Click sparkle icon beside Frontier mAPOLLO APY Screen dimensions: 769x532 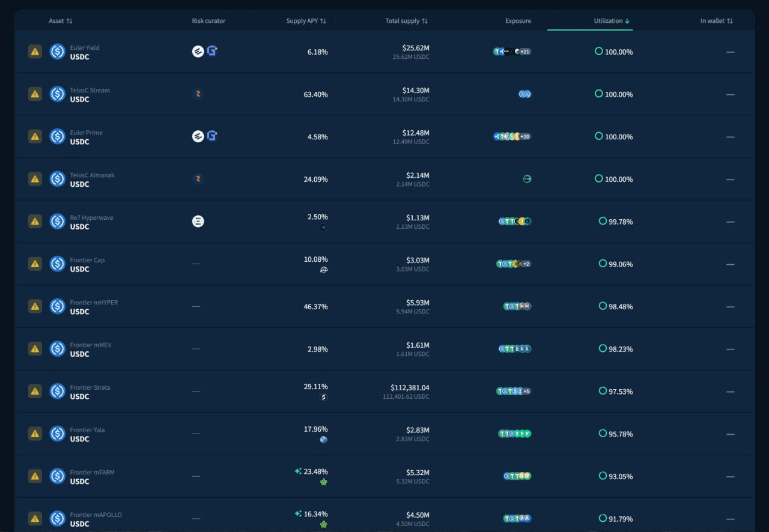point(298,514)
